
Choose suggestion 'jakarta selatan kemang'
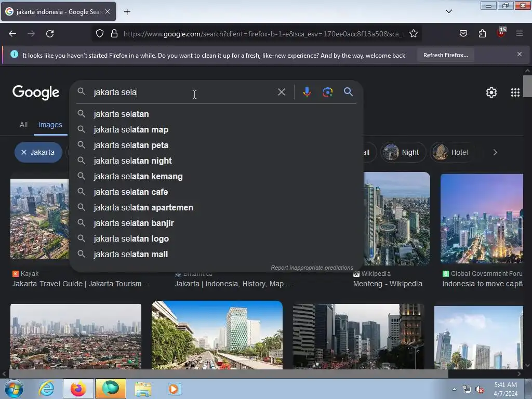point(217,177)
